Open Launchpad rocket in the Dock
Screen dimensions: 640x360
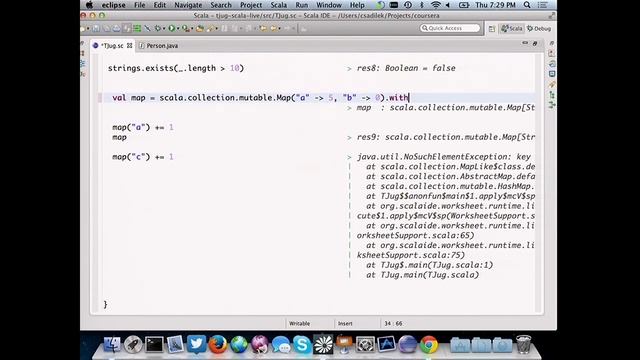[133, 344]
